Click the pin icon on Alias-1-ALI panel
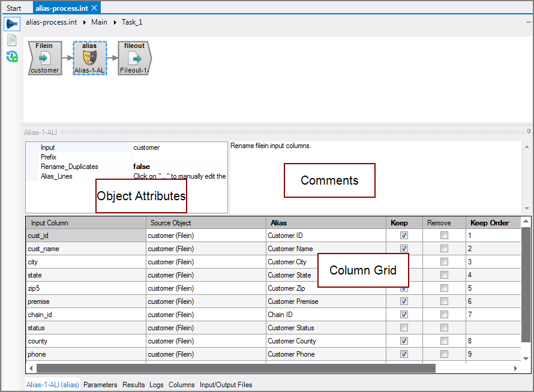This screenshot has width=534, height=392. [x=529, y=131]
